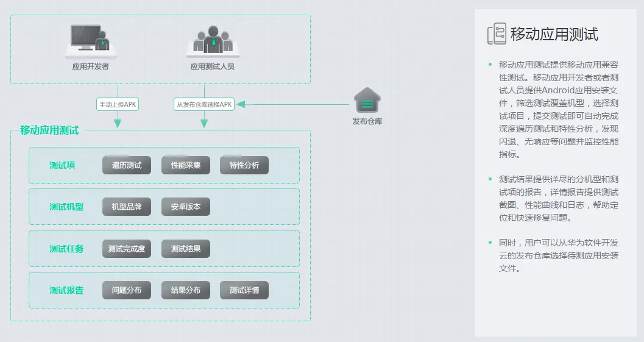This screenshot has width=644, height=342.
Task: Click the 测试报告 row label
Action: click(66, 290)
